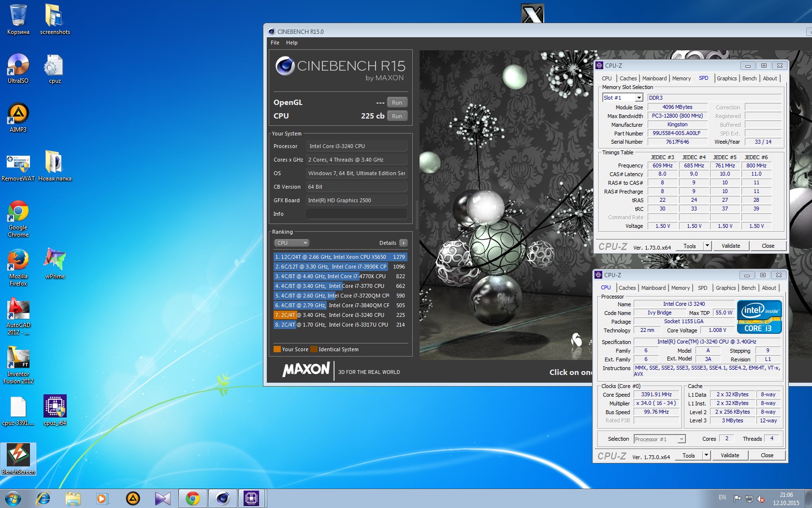Switch to the Memory tab in upper CPU-Z
The height and width of the screenshot is (508, 812).
[681, 78]
